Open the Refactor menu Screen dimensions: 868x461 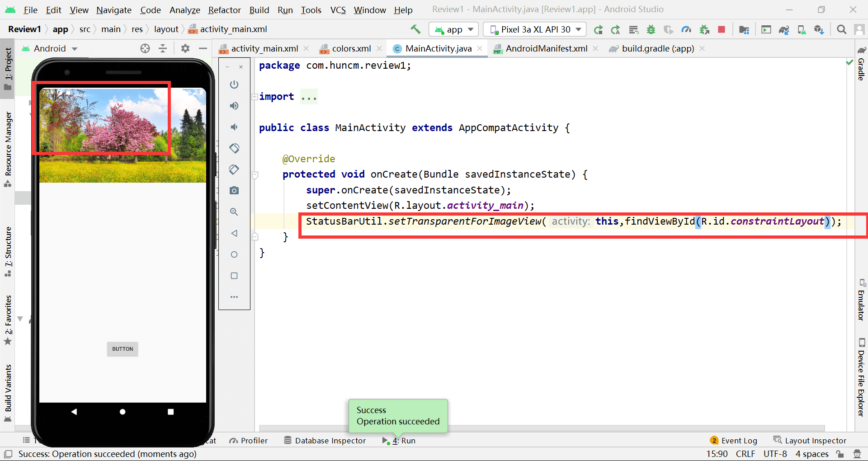pyautogui.click(x=224, y=10)
